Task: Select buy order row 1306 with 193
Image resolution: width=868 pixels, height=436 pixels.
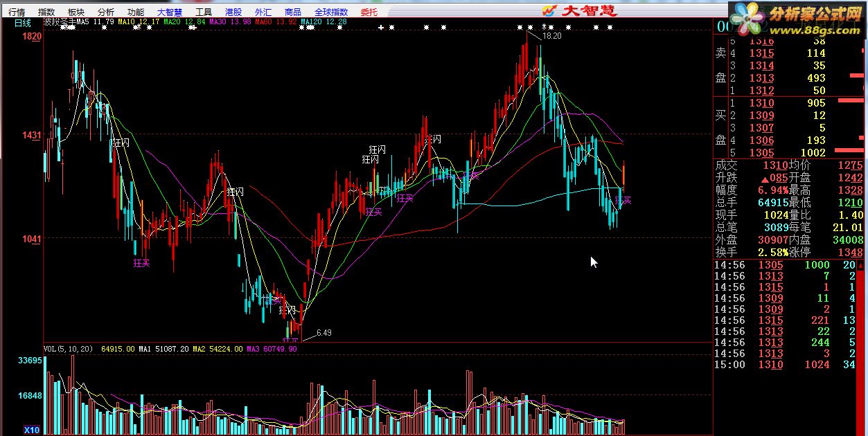Action: tap(790, 140)
